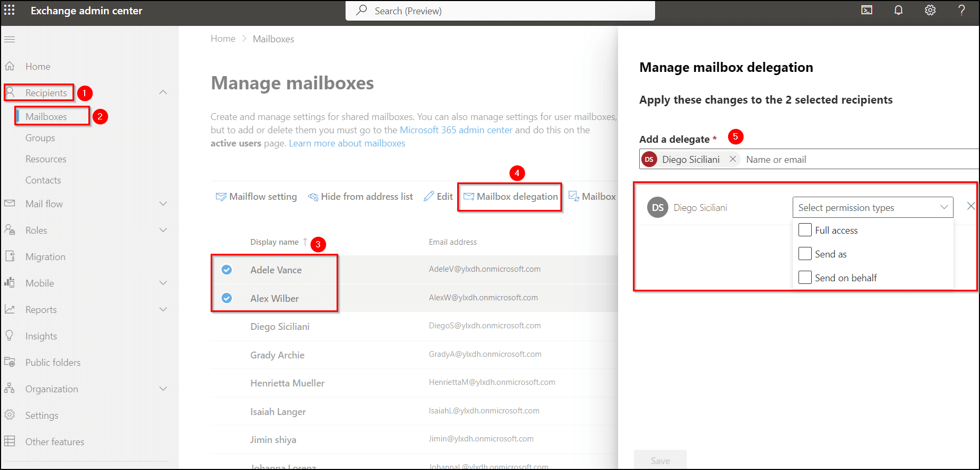This screenshot has height=470, width=980.
Task: Open Cloud Shell terminal icon
Action: pos(867,10)
